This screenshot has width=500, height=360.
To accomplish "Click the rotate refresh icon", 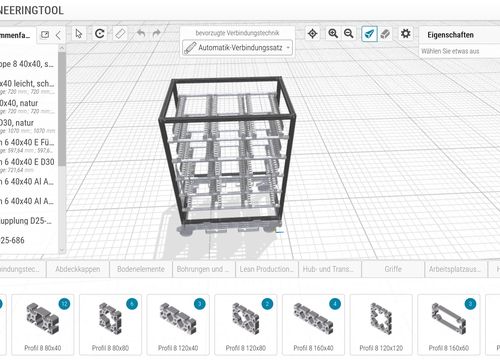I will [100, 34].
